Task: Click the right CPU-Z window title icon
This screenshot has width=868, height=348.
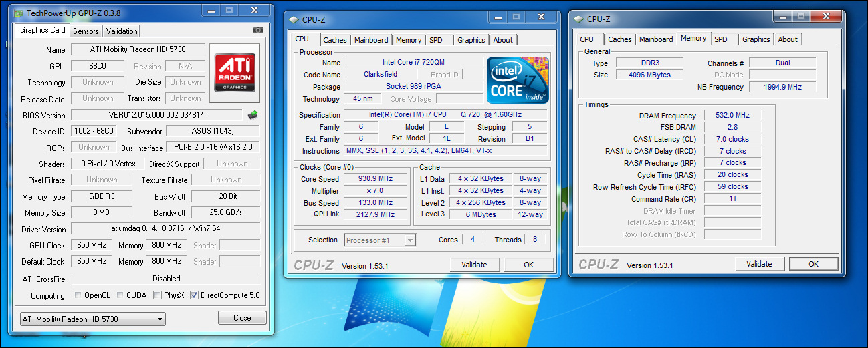Action: (x=579, y=19)
